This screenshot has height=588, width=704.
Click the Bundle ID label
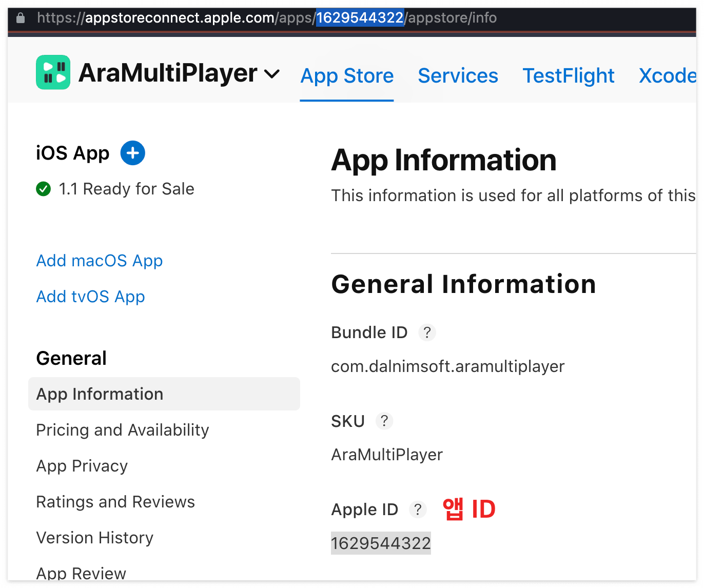[369, 332]
